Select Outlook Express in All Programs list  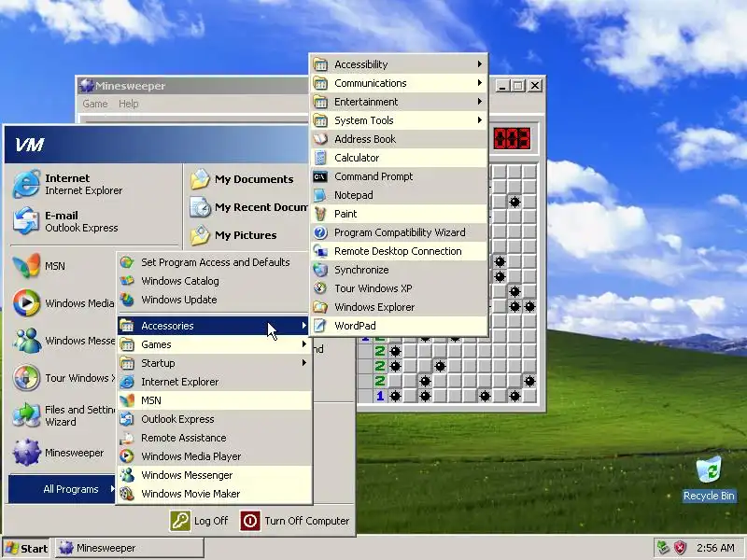click(214, 419)
